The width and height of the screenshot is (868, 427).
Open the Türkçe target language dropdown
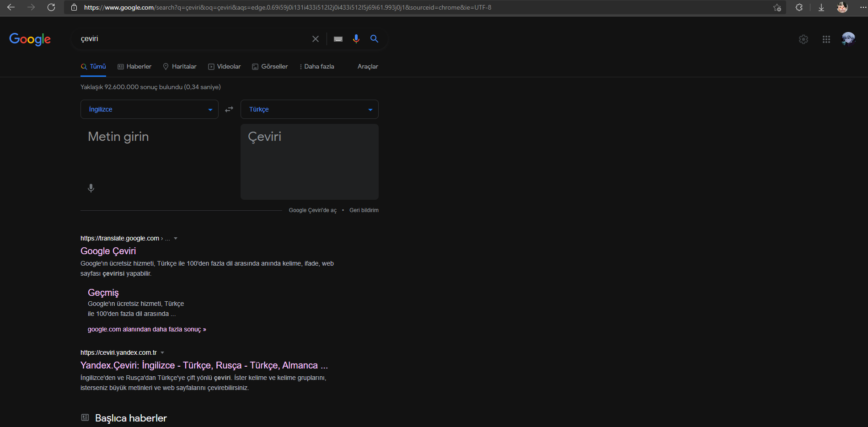(x=310, y=109)
